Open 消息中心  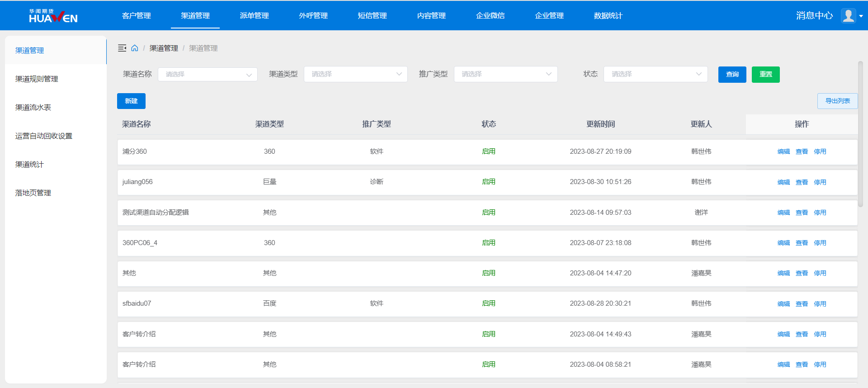(814, 16)
